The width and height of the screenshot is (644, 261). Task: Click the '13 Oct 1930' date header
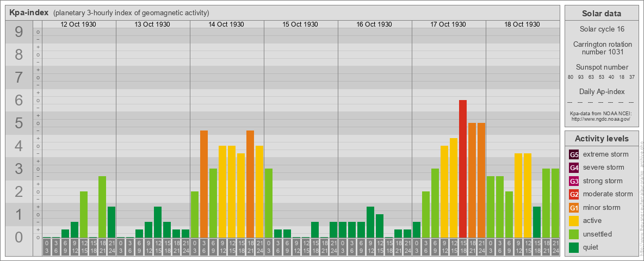tap(152, 24)
